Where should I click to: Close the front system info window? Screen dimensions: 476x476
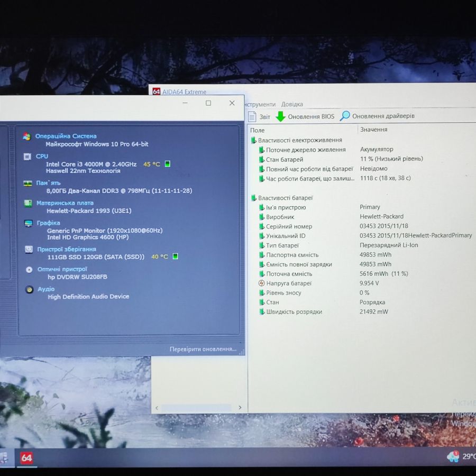(232, 103)
